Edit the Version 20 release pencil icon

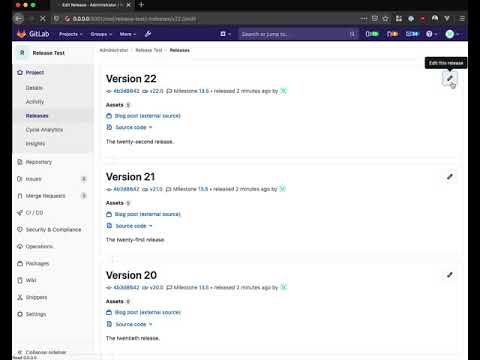point(449,275)
